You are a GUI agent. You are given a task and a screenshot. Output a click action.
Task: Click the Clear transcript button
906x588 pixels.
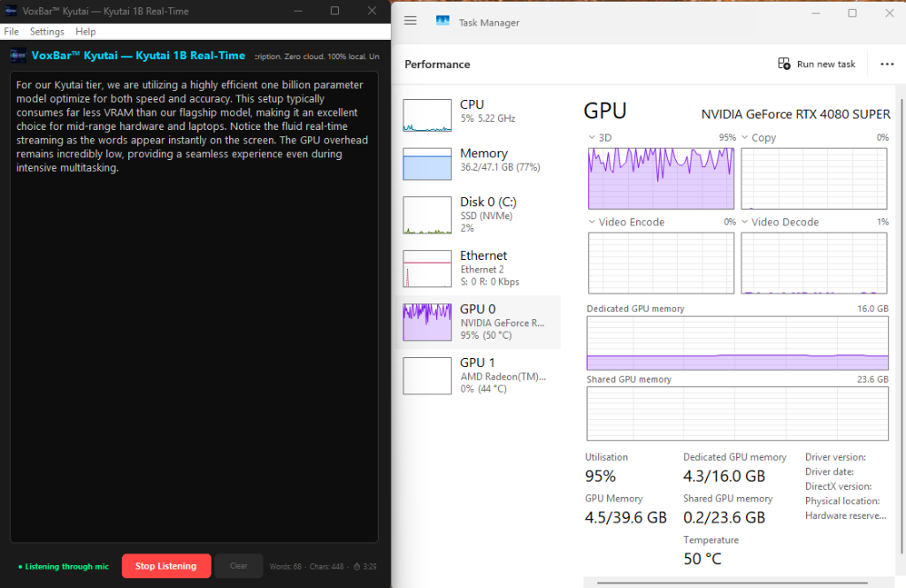[x=238, y=566]
